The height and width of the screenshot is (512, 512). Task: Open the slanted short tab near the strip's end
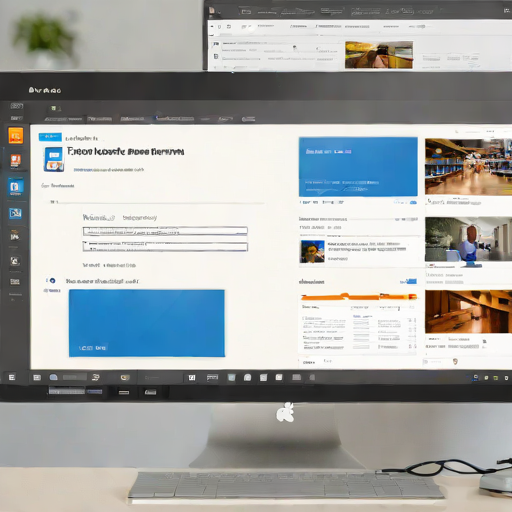225,119
